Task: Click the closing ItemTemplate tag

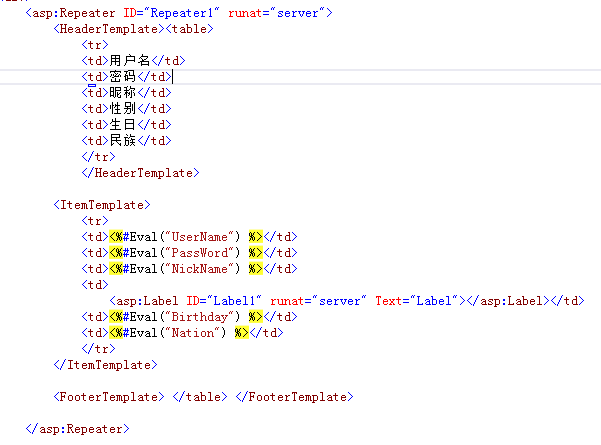Action: tap(105, 365)
